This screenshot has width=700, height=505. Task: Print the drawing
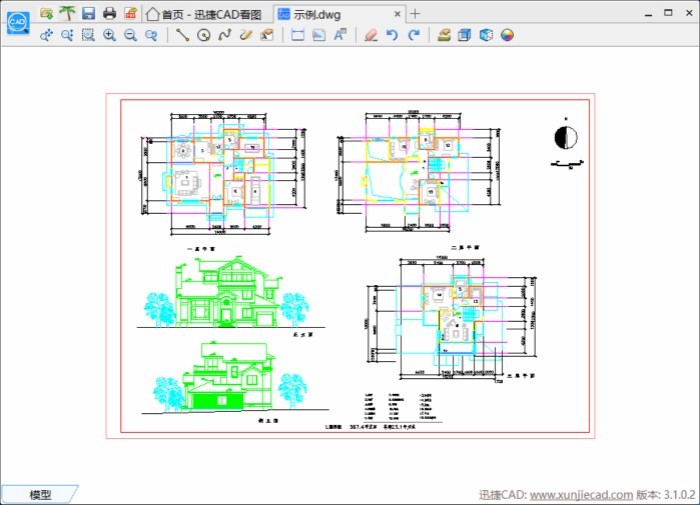tap(109, 13)
